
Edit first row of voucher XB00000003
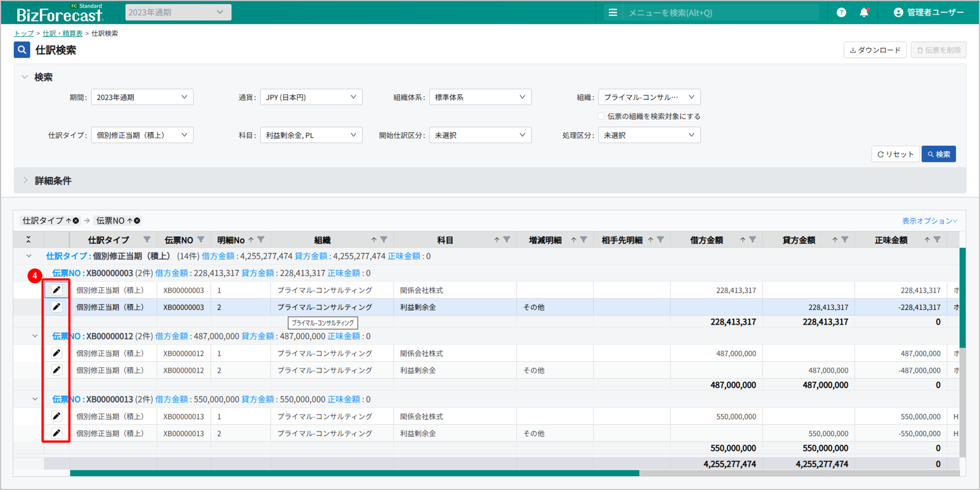tap(57, 290)
